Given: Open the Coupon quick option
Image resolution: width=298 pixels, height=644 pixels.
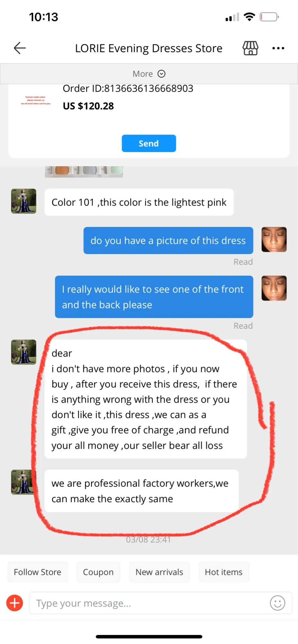Looking at the screenshot, I should (98, 572).
